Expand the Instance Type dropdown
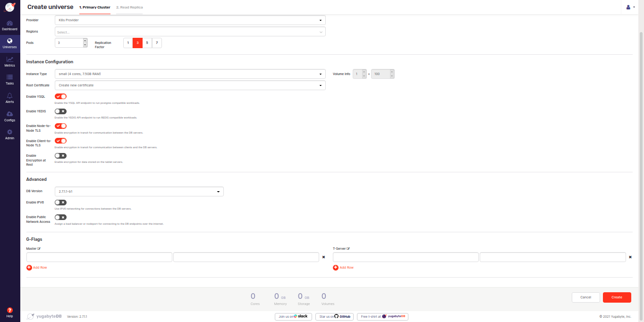The width and height of the screenshot is (644, 322). tap(190, 74)
